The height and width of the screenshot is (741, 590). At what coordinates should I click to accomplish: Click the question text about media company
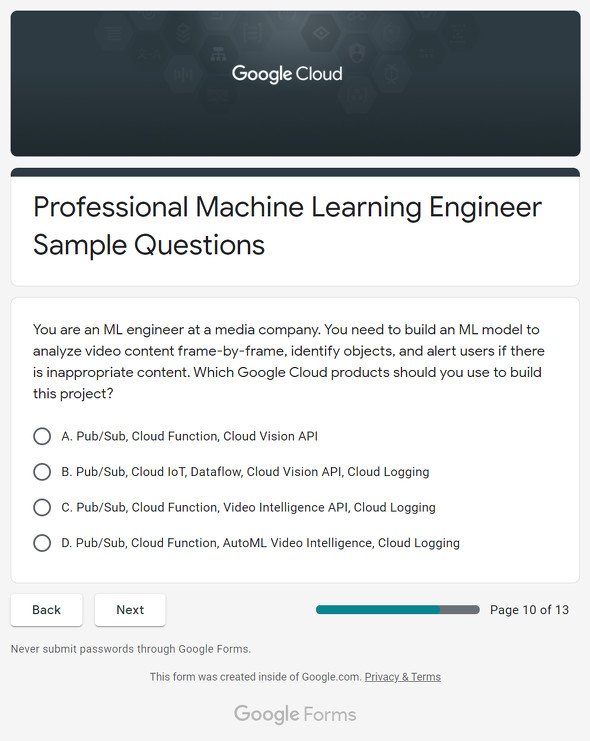tap(288, 362)
